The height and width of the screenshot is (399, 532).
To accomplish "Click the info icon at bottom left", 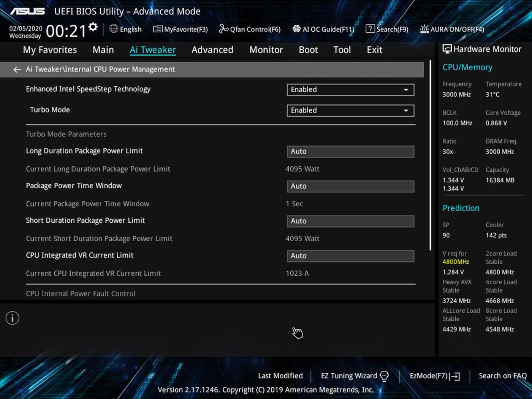I will coord(12,318).
